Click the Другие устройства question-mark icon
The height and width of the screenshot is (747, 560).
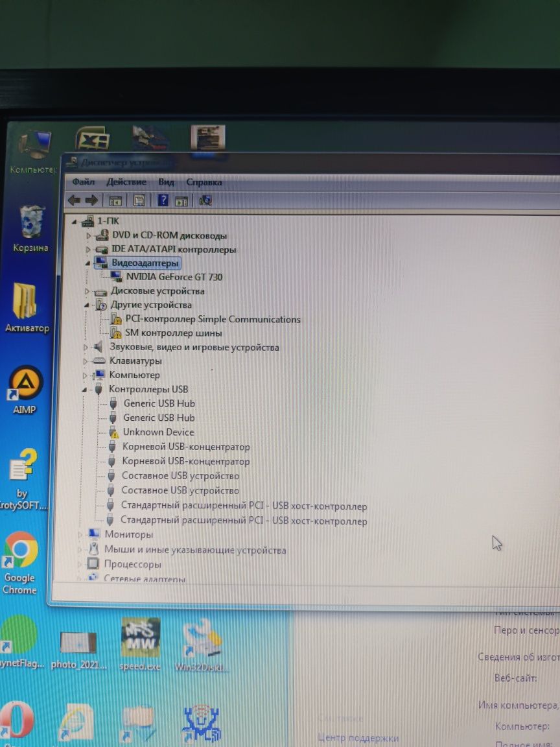[100, 305]
